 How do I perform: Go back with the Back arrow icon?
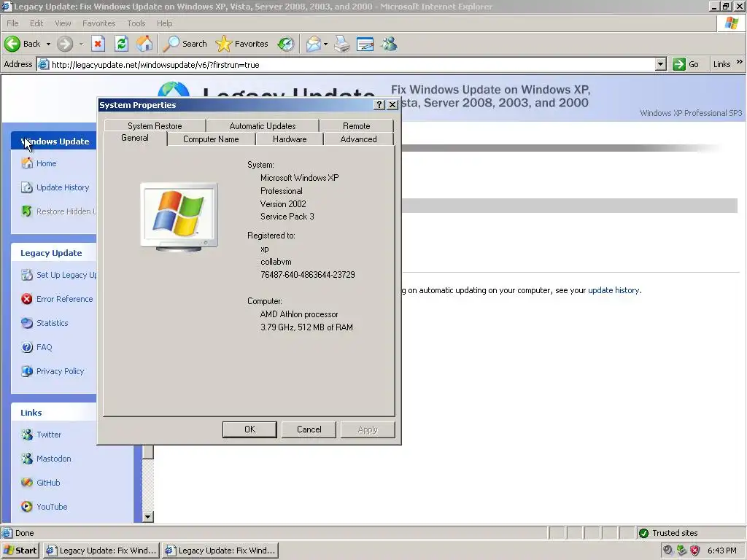pyautogui.click(x=12, y=44)
